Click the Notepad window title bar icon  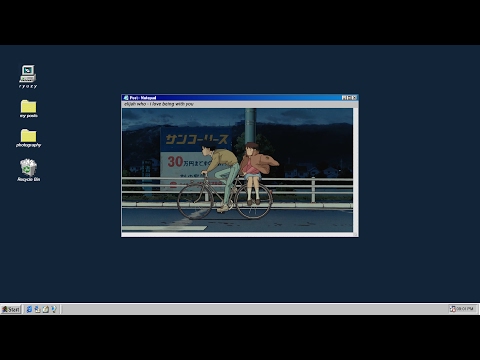tap(126, 98)
